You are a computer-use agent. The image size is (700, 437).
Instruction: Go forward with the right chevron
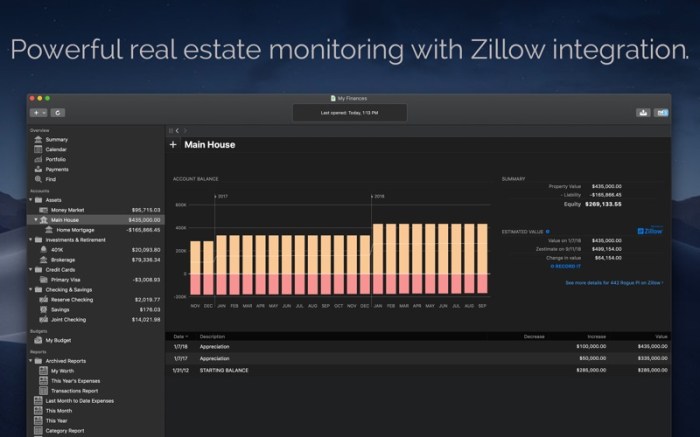pos(185,131)
